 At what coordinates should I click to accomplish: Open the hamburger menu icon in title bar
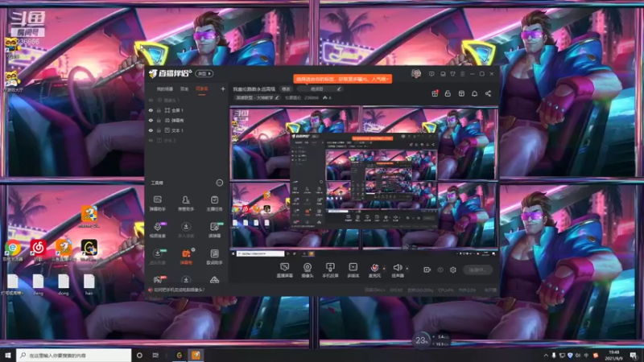(462, 74)
